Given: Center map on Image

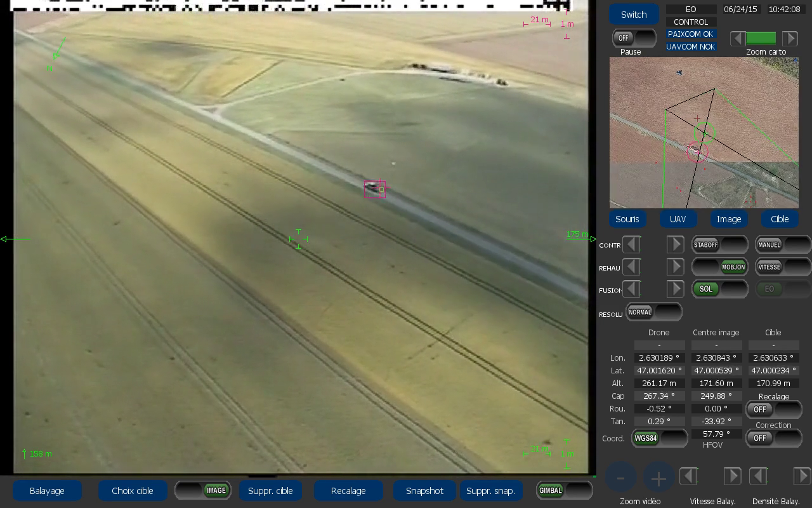Looking at the screenshot, I should (729, 219).
